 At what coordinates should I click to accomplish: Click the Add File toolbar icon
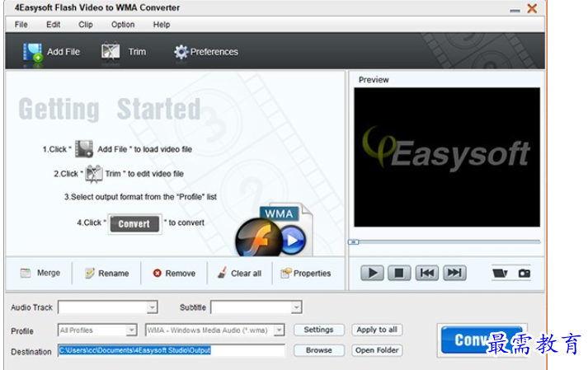pos(33,53)
